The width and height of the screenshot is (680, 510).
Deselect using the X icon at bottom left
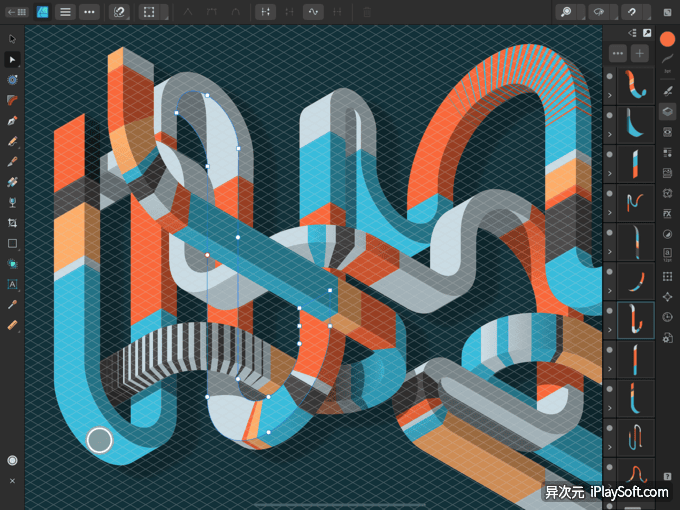pyautogui.click(x=13, y=481)
